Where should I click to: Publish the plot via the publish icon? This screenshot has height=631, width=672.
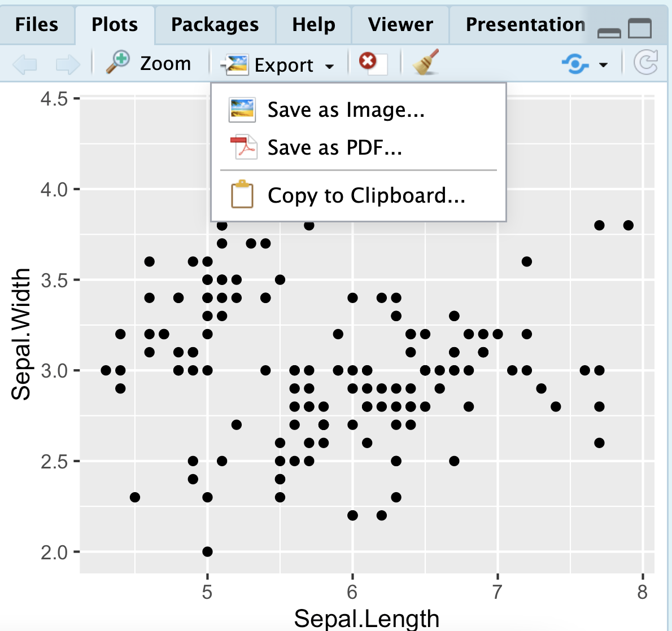tap(574, 64)
